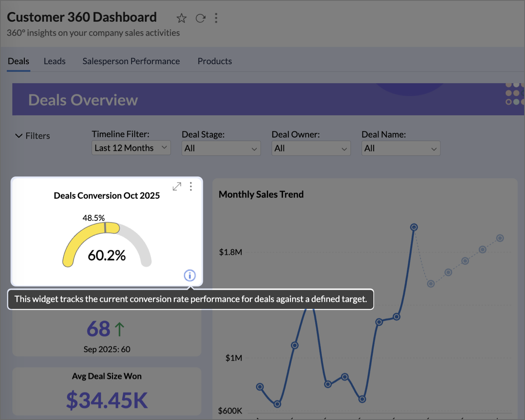Open Deal Name dropdown
This screenshot has height=420, width=525.
click(x=401, y=149)
